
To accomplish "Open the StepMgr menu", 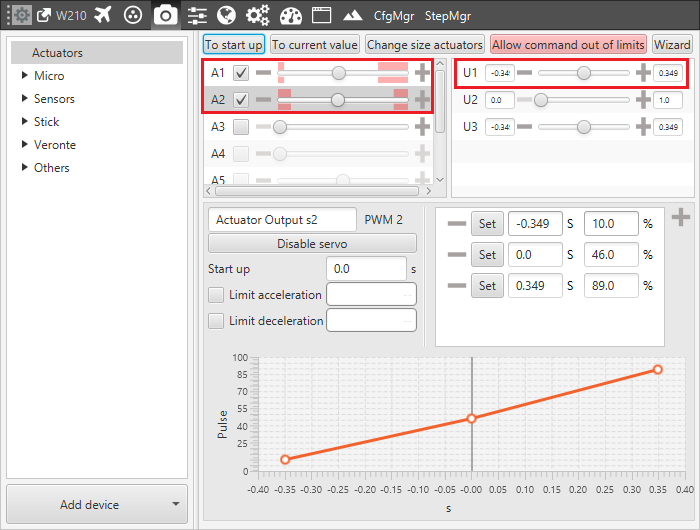I will (x=448, y=16).
